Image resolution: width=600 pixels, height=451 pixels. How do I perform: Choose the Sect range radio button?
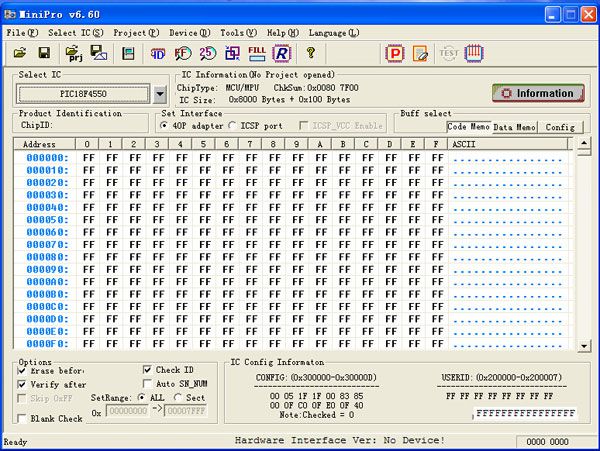pyautogui.click(x=178, y=398)
